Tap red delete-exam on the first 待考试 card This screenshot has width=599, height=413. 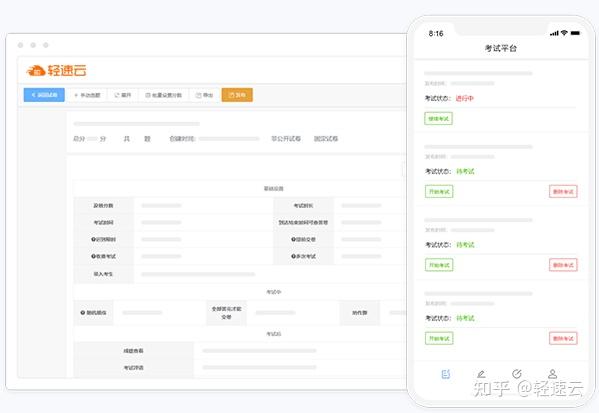tap(563, 191)
